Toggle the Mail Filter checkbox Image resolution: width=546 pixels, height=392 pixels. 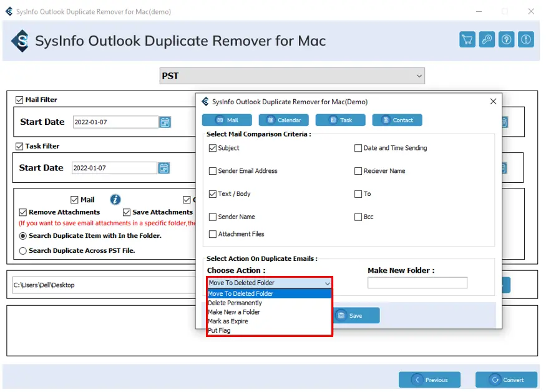[19, 100]
